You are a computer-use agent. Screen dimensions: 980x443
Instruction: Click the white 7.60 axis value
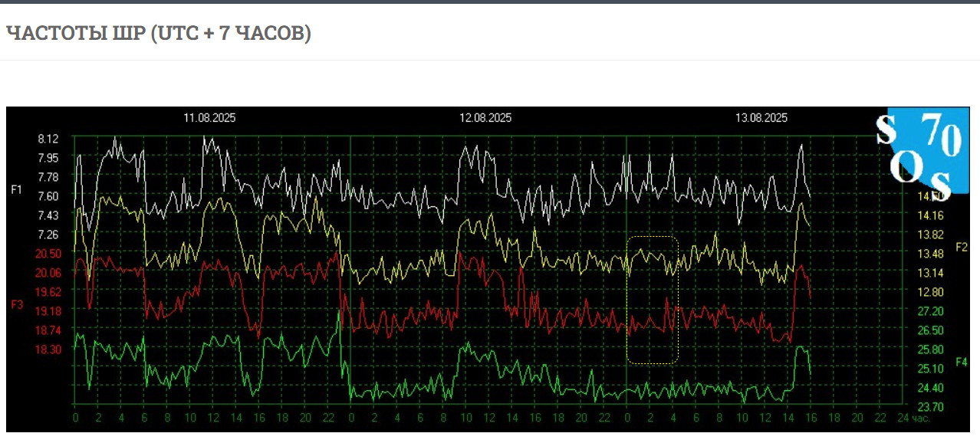(48, 196)
